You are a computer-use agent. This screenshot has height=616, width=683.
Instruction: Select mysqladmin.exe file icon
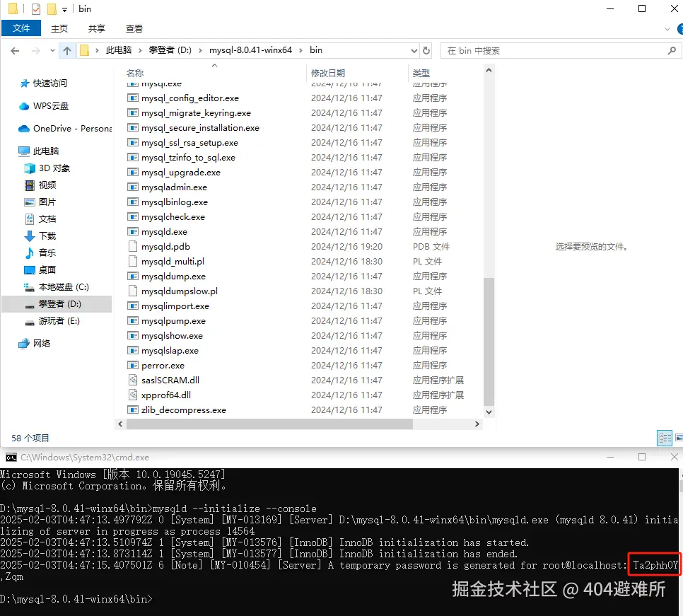pyautogui.click(x=133, y=187)
